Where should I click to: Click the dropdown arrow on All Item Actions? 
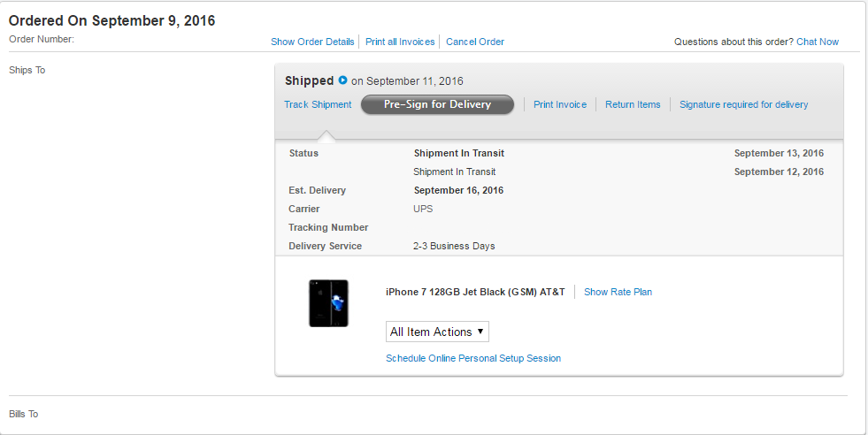pyautogui.click(x=480, y=332)
